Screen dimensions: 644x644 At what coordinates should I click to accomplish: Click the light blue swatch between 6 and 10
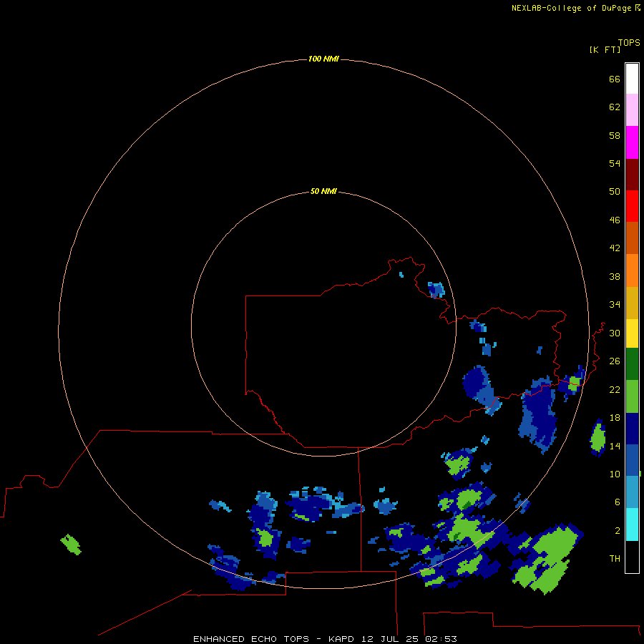point(632,492)
